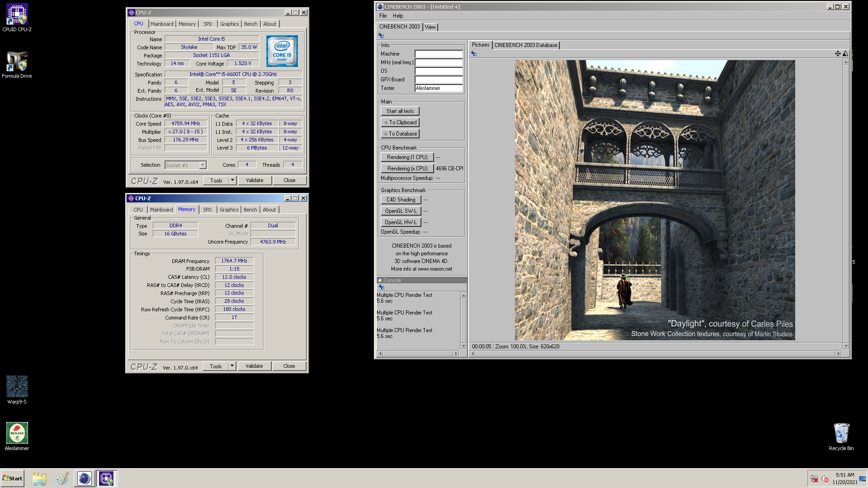868x488 pixels.
Task: Open the Socket #1 selection dropdown
Action: [x=203, y=165]
